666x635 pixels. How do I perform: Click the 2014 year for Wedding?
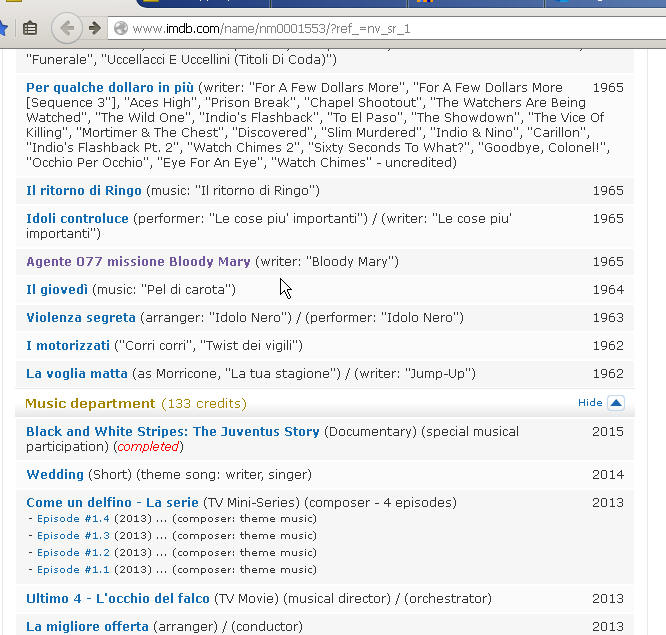click(608, 474)
